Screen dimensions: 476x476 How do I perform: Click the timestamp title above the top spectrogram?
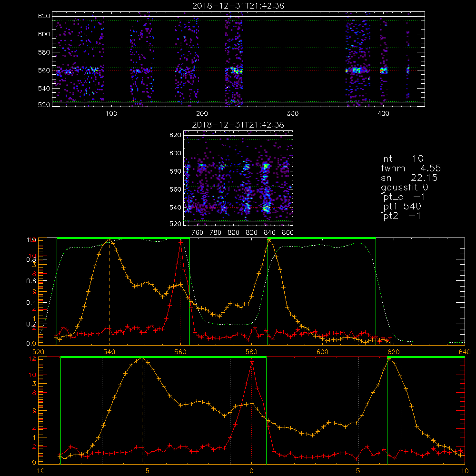pyautogui.click(x=238, y=6)
